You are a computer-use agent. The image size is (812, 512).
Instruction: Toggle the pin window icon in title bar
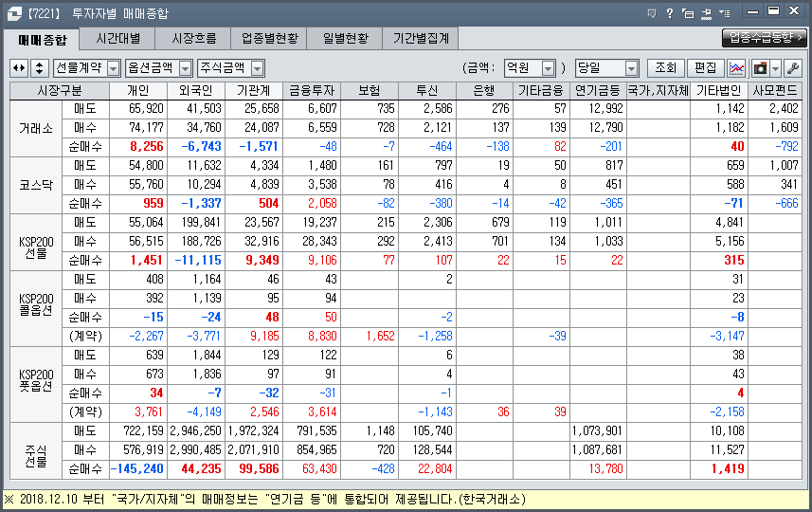[707, 13]
